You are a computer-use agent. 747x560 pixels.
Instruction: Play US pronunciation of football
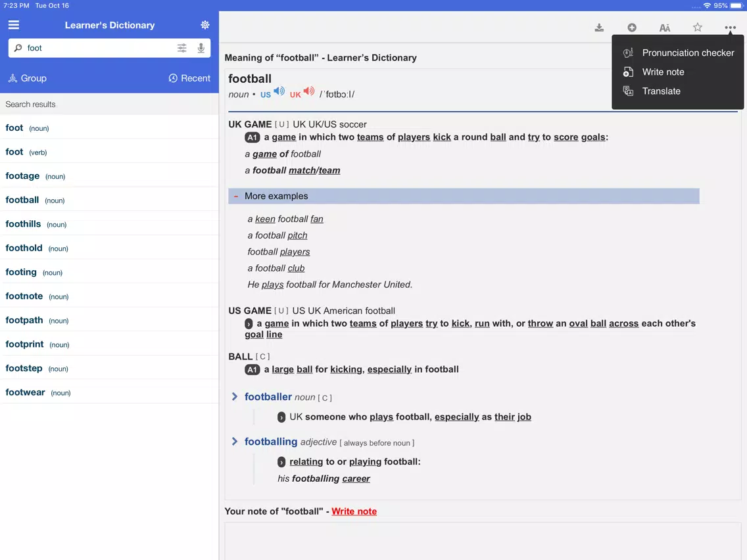(279, 91)
